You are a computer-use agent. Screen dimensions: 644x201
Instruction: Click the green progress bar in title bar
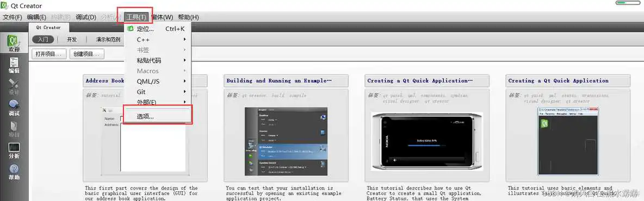point(629,3)
